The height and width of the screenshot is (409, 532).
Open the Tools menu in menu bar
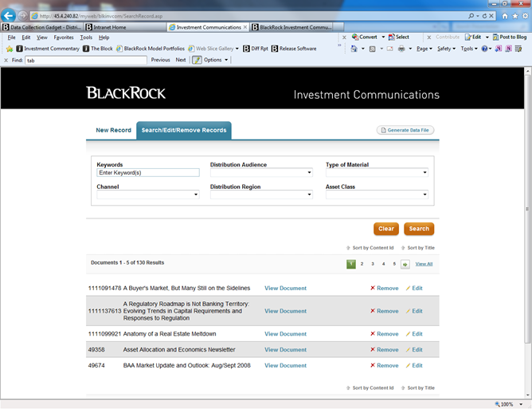pos(86,37)
